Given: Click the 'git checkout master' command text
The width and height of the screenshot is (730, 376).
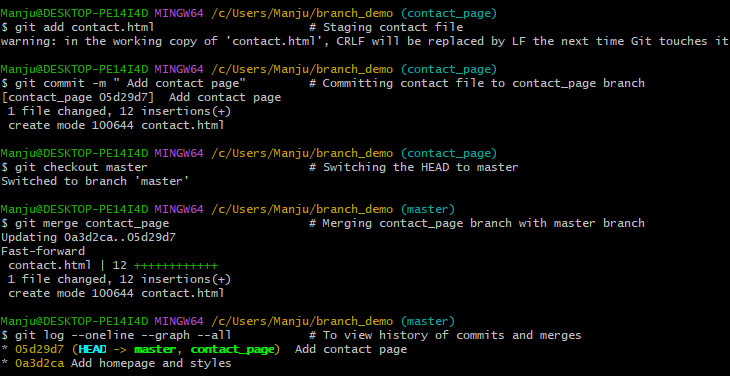Looking at the screenshot, I should coord(81,167).
